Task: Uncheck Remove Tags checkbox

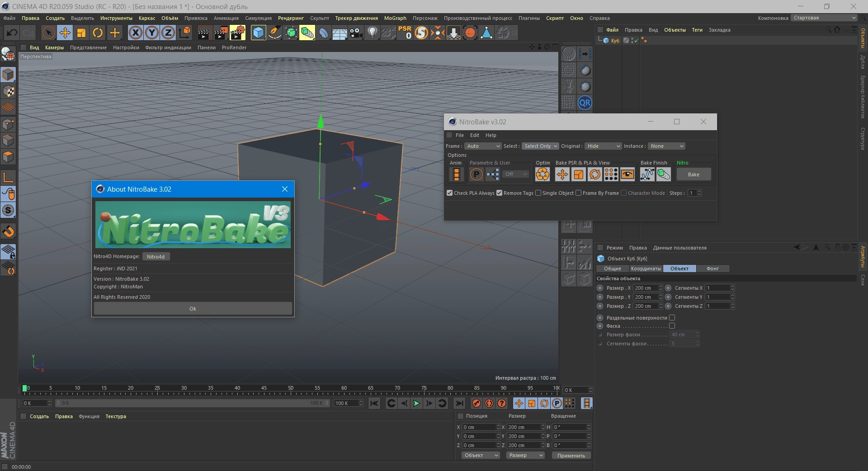Action: tap(499, 193)
